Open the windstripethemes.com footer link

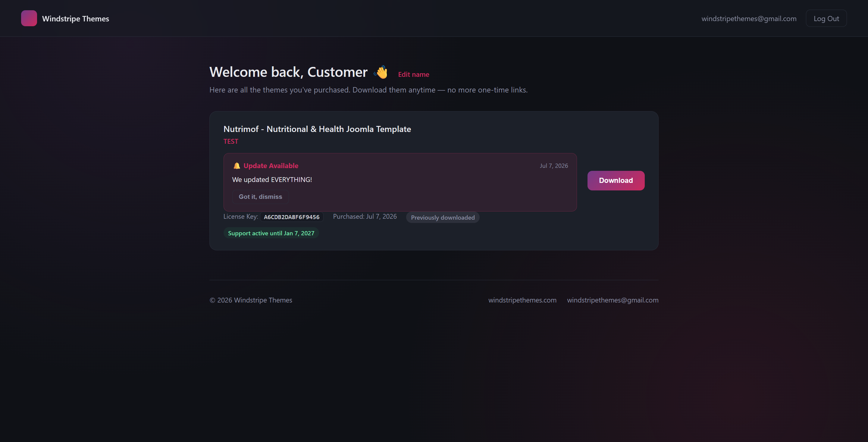click(522, 300)
